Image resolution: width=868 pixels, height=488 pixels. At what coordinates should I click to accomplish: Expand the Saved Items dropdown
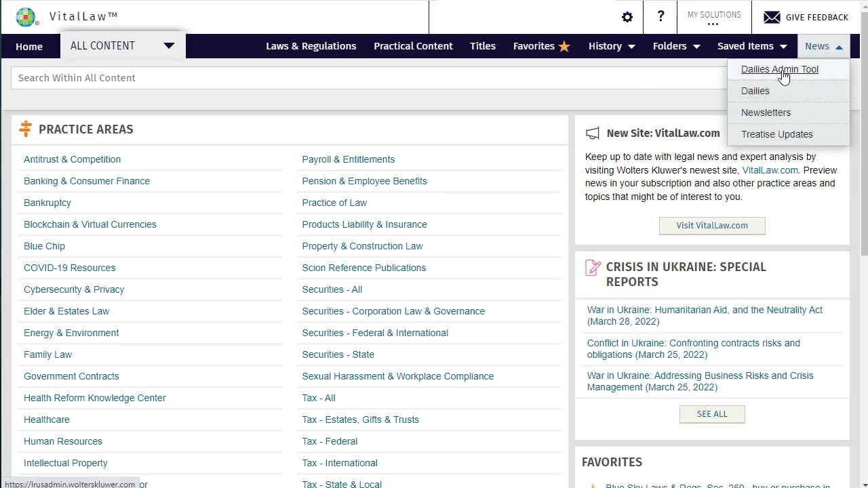click(x=752, y=46)
